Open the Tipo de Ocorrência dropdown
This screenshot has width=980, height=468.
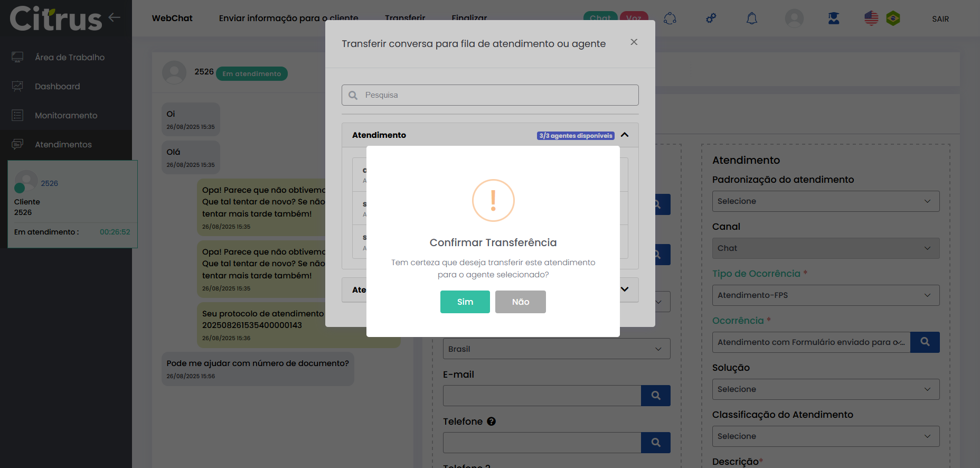click(825, 295)
